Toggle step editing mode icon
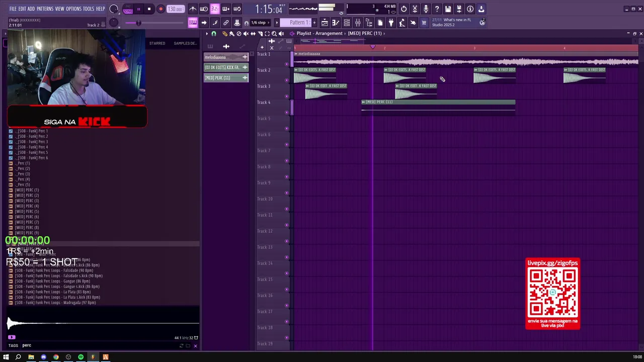The width and height of the screenshot is (644, 362). tap(215, 23)
